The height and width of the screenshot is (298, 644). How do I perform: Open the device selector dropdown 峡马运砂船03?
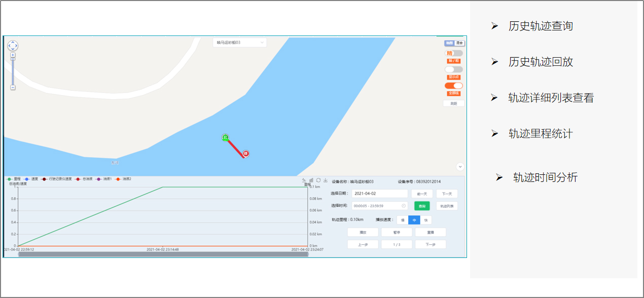tap(240, 43)
